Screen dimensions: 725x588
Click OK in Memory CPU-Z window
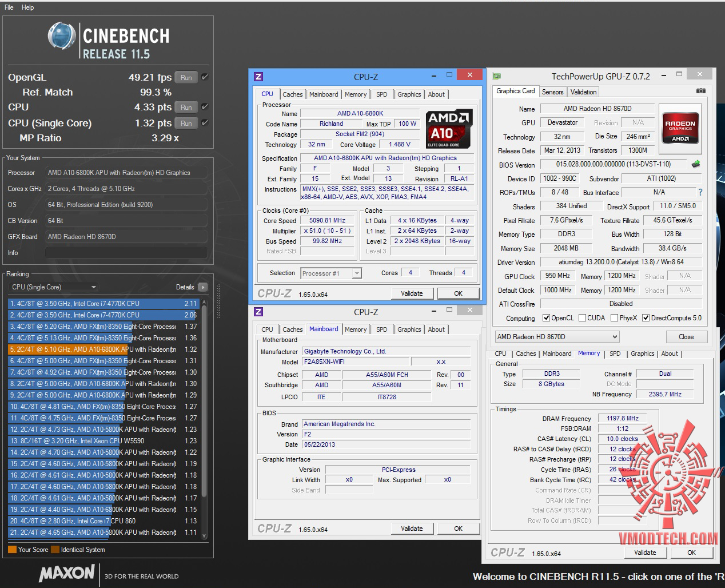coord(691,553)
